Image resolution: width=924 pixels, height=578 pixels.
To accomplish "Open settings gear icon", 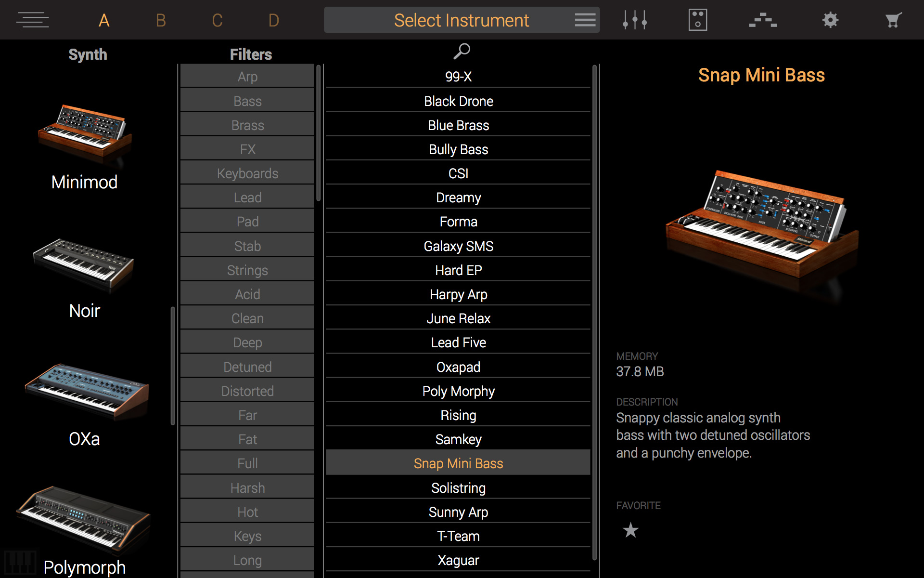I will pyautogui.click(x=830, y=20).
